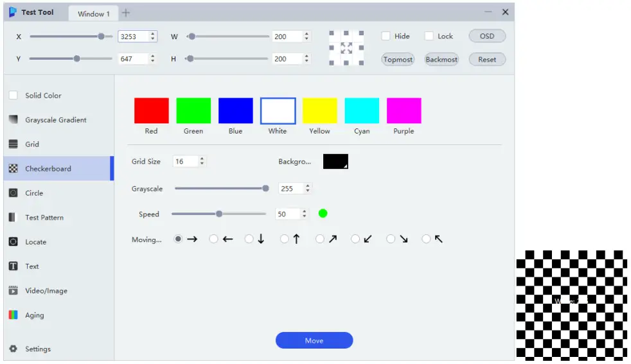This screenshot has width=631, height=364.
Task: Click the Circle sidebar icon
Action: click(13, 193)
